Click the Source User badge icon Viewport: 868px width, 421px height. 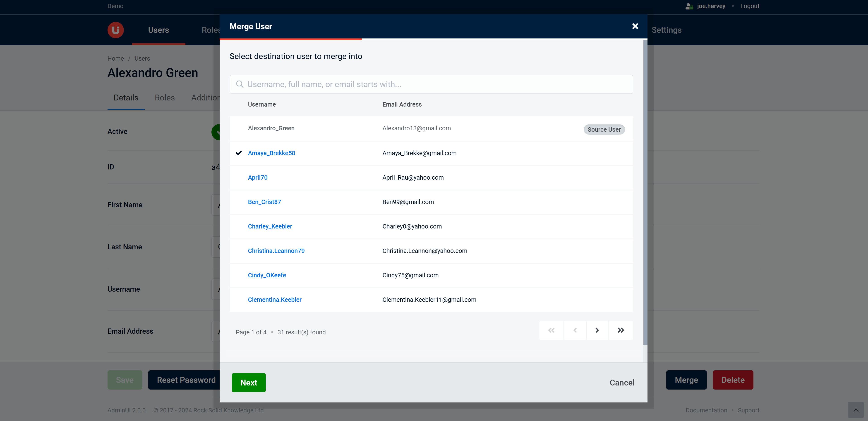tap(603, 129)
